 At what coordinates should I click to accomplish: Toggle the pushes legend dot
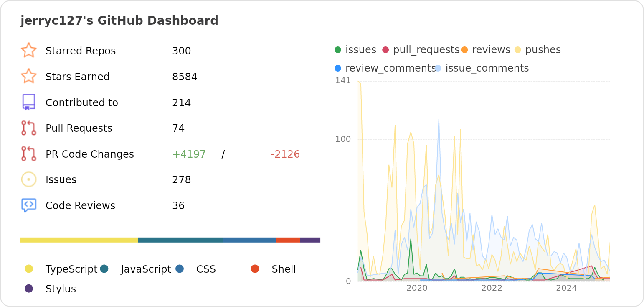click(518, 50)
